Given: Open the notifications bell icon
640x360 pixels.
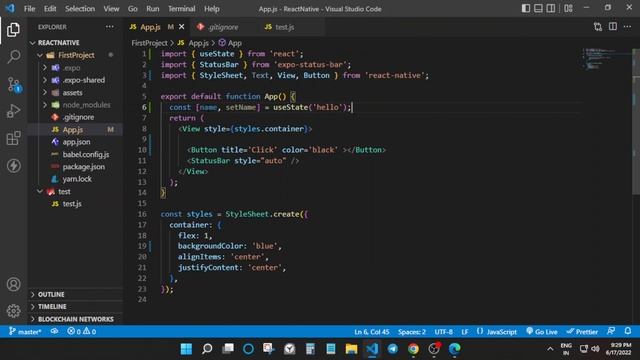Looking at the screenshot, I should pos(628,331).
